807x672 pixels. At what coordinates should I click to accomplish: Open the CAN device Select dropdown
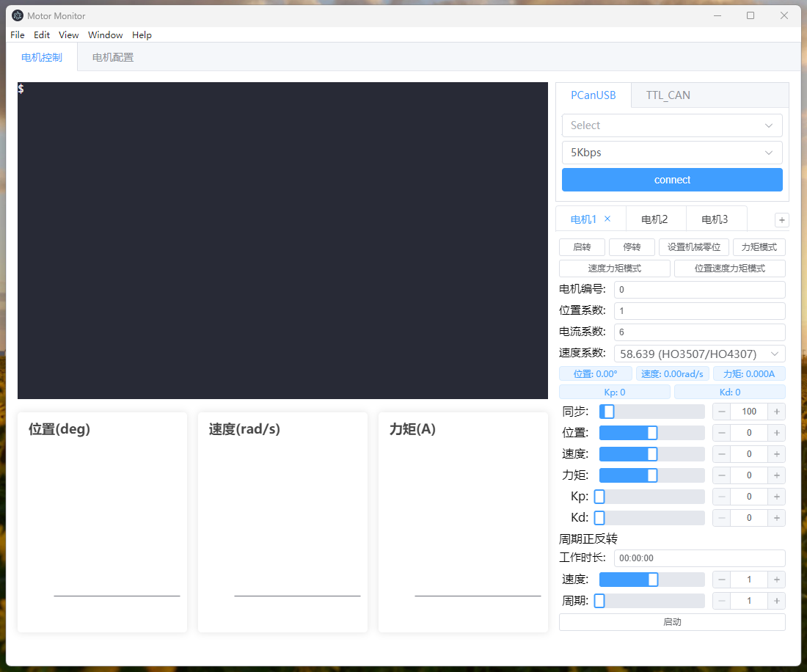[x=672, y=125]
